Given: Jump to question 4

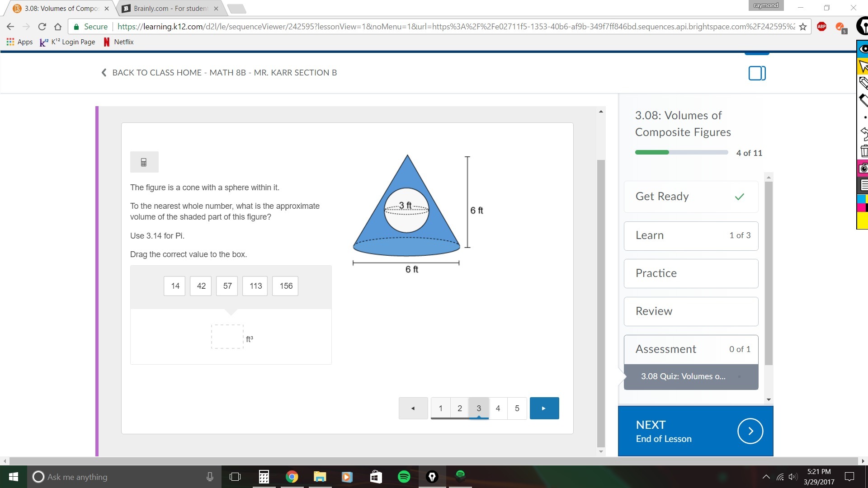Looking at the screenshot, I should coord(498,408).
